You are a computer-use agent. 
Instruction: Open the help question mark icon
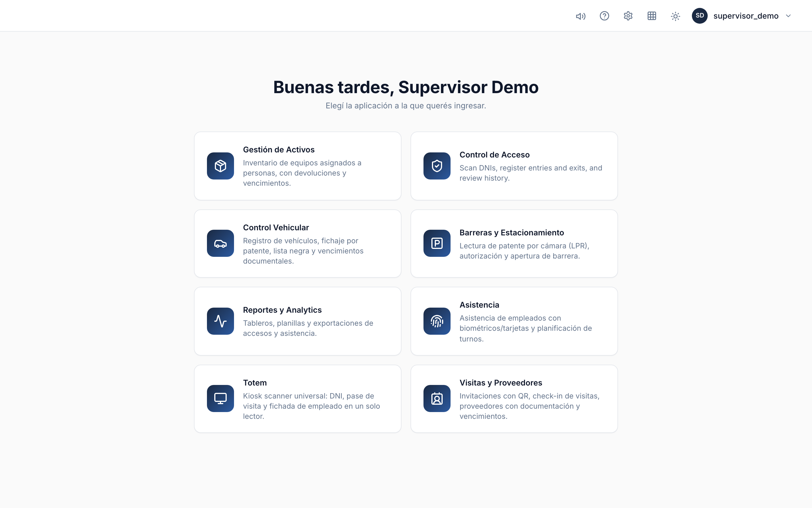point(604,16)
